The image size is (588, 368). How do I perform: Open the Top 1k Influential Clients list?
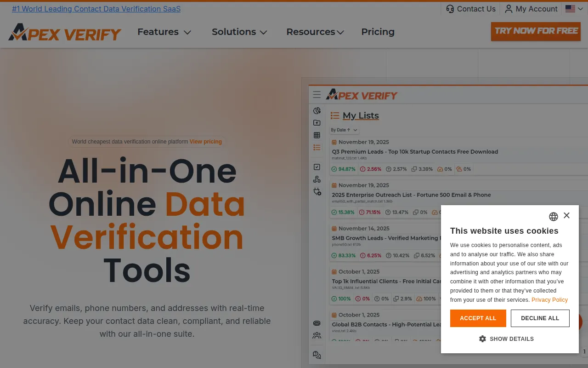click(386, 282)
